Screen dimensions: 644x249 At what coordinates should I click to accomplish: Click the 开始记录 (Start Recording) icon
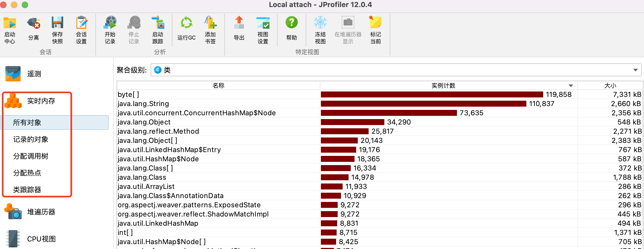(110, 22)
